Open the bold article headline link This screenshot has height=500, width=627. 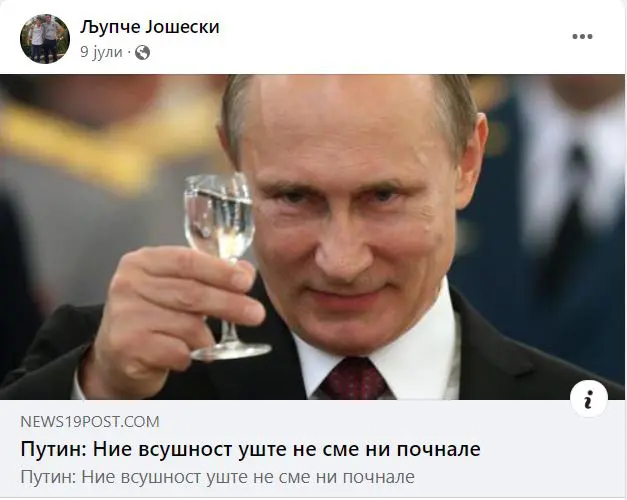click(x=250, y=449)
